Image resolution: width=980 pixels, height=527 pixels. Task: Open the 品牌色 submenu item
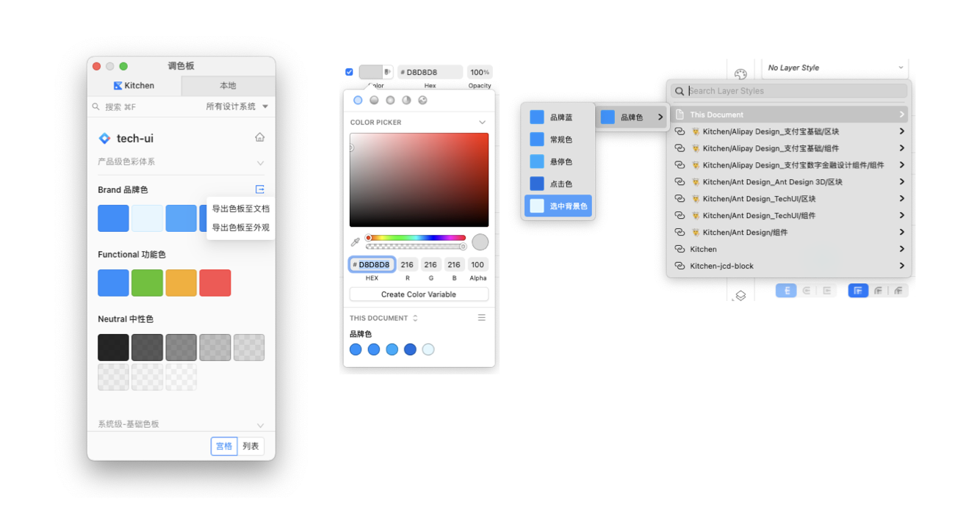click(x=632, y=117)
